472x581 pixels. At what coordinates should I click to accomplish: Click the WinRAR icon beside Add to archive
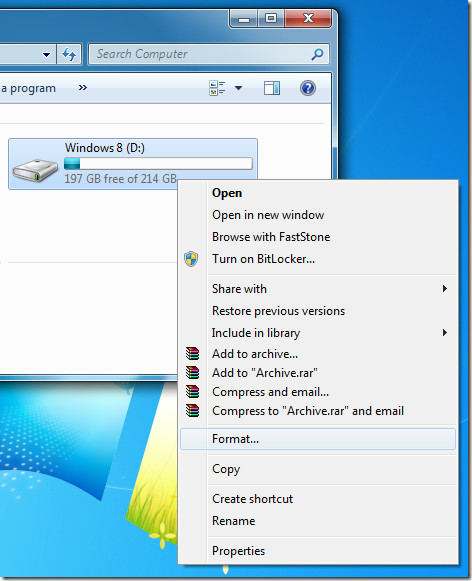click(193, 354)
